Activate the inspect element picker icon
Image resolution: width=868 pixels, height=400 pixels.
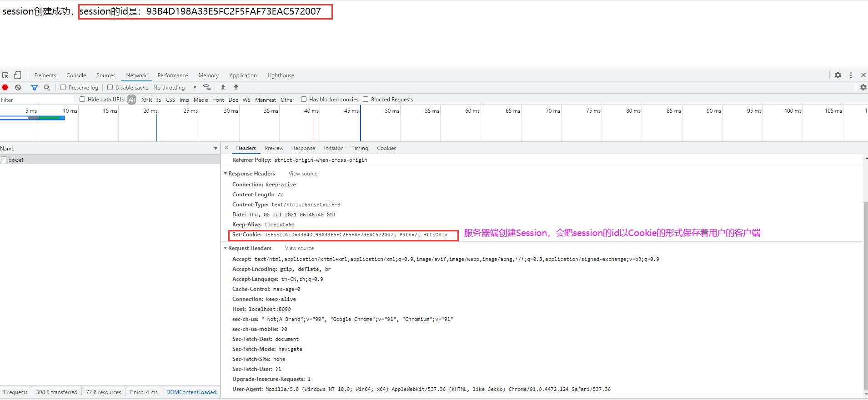(x=5, y=75)
